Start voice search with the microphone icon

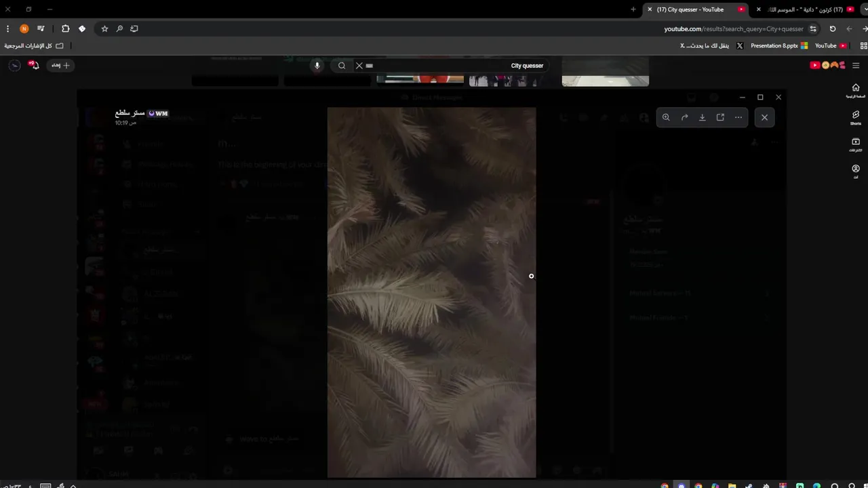317,66
